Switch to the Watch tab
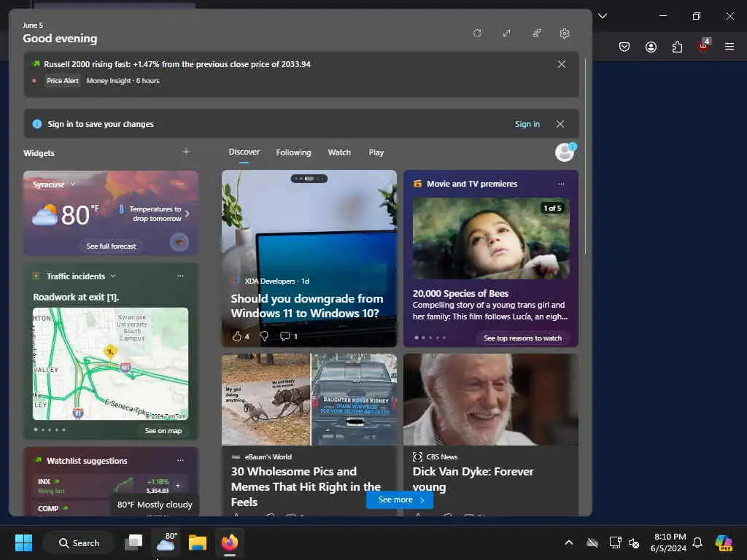The width and height of the screenshot is (747, 560). pyautogui.click(x=339, y=152)
